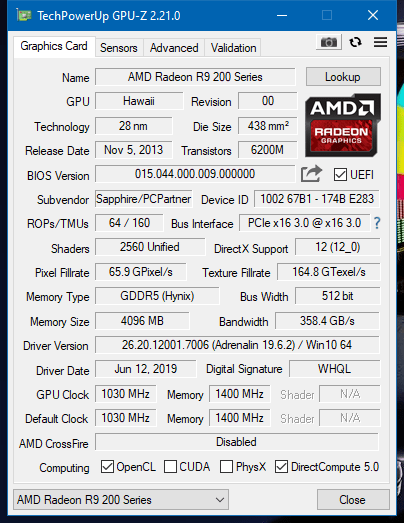
Task: Switch to the Validation tab
Action: pos(234,48)
